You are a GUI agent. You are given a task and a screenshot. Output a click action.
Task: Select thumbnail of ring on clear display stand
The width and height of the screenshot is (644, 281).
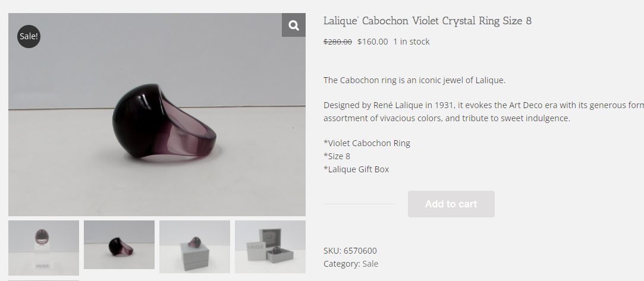43,248
